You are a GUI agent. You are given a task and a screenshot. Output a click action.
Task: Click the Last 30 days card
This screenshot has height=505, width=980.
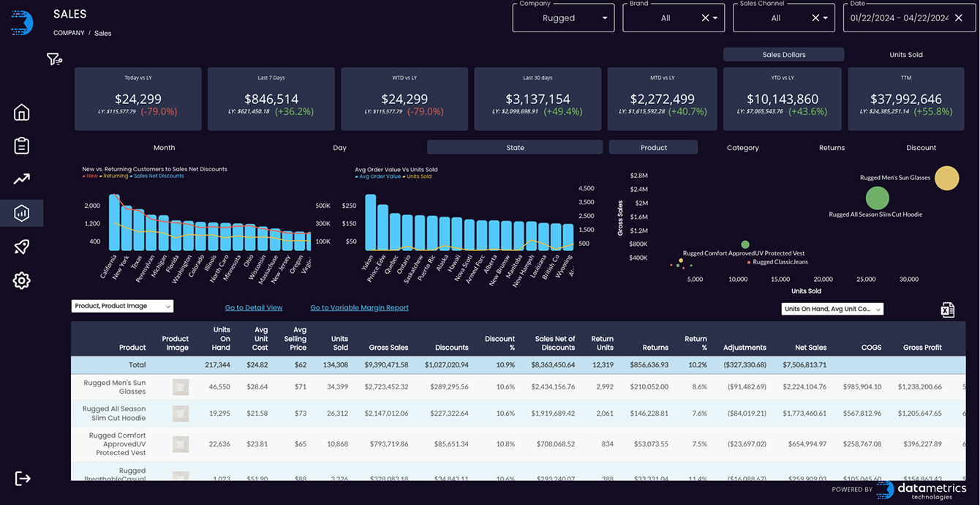(x=538, y=99)
